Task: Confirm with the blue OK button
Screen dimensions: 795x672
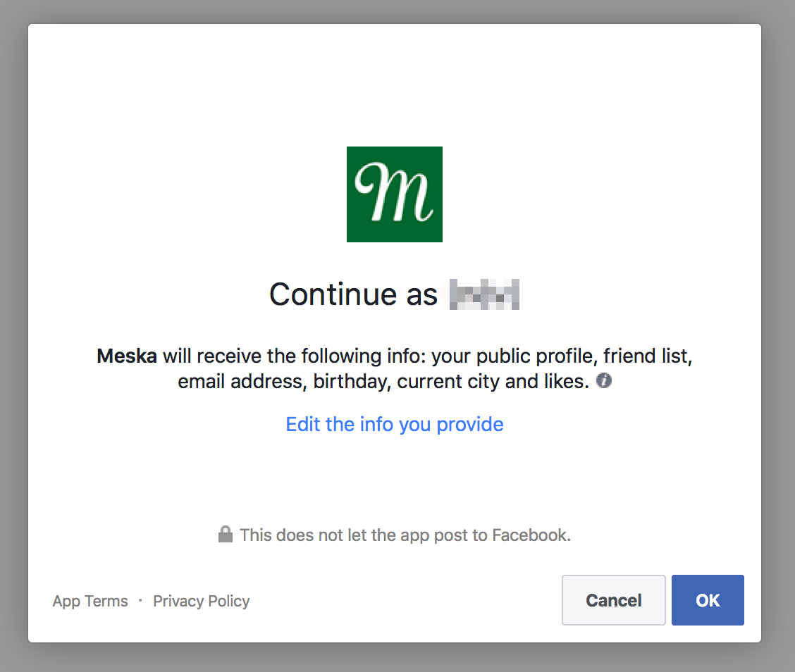Action: pos(708,600)
